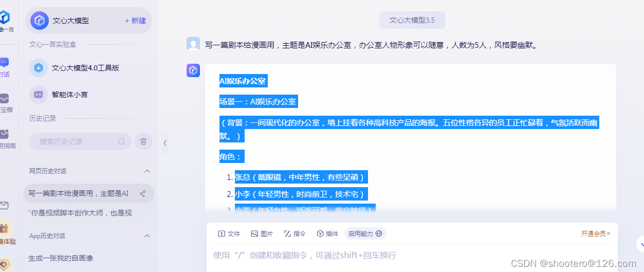Click the 指令 label in input toolbar
Image resolution: width=644 pixels, height=272 pixels.
click(300, 233)
